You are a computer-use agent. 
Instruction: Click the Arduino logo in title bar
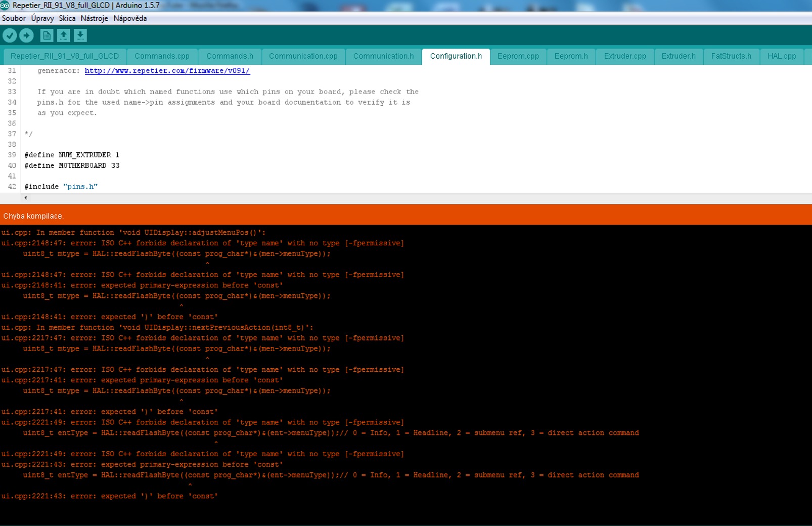point(5,5)
